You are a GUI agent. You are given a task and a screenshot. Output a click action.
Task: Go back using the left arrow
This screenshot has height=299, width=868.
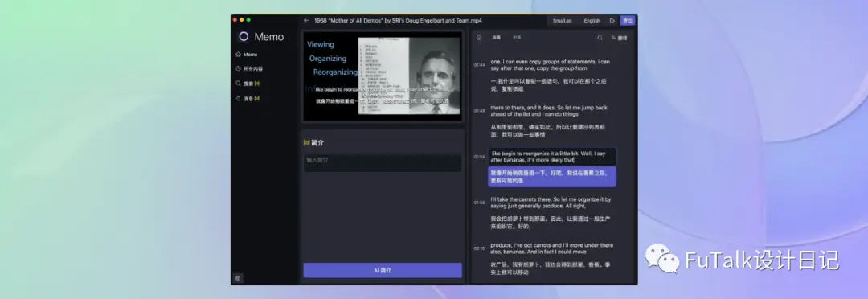tap(306, 20)
